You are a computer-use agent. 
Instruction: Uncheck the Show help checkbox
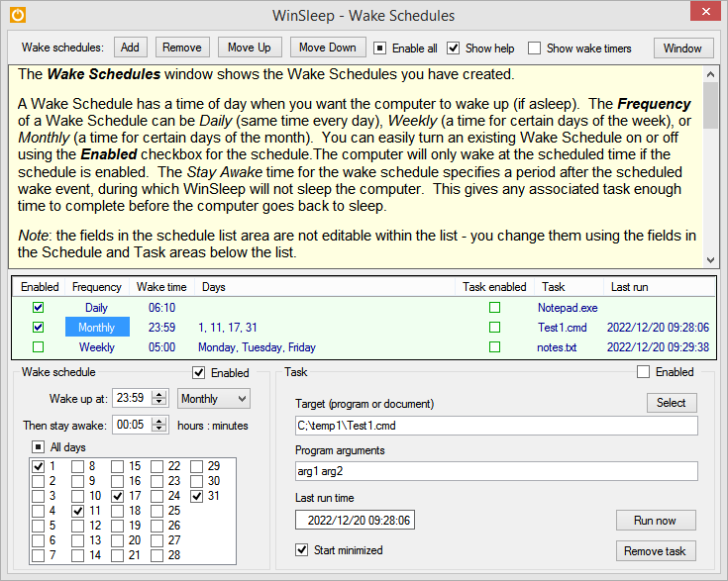[x=454, y=48]
